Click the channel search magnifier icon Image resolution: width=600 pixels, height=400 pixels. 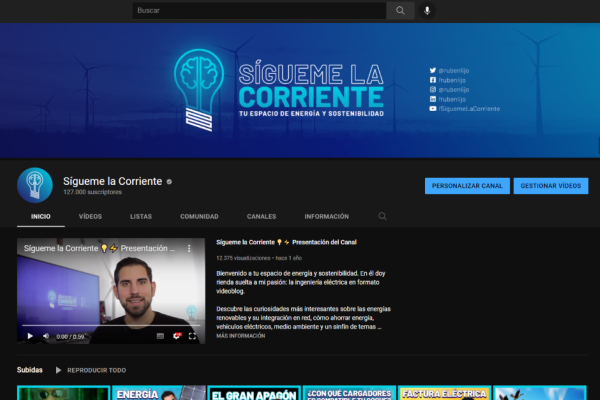(x=382, y=217)
